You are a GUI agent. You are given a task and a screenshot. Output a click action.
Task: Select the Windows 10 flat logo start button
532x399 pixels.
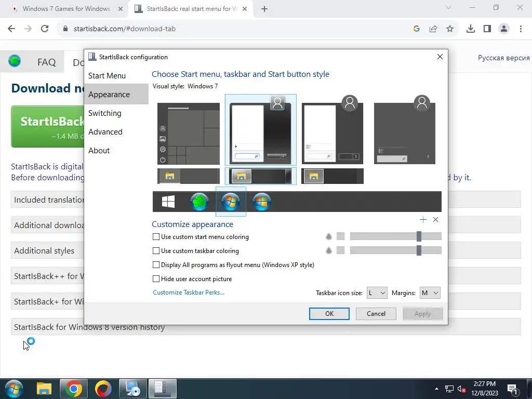(x=168, y=202)
